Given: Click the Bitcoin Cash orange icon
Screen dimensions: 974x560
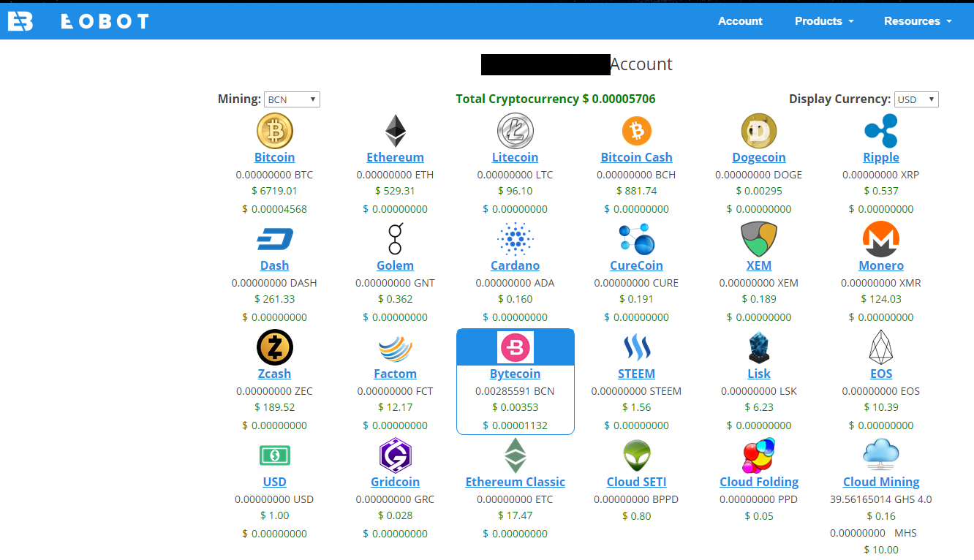Looking at the screenshot, I should 636,132.
